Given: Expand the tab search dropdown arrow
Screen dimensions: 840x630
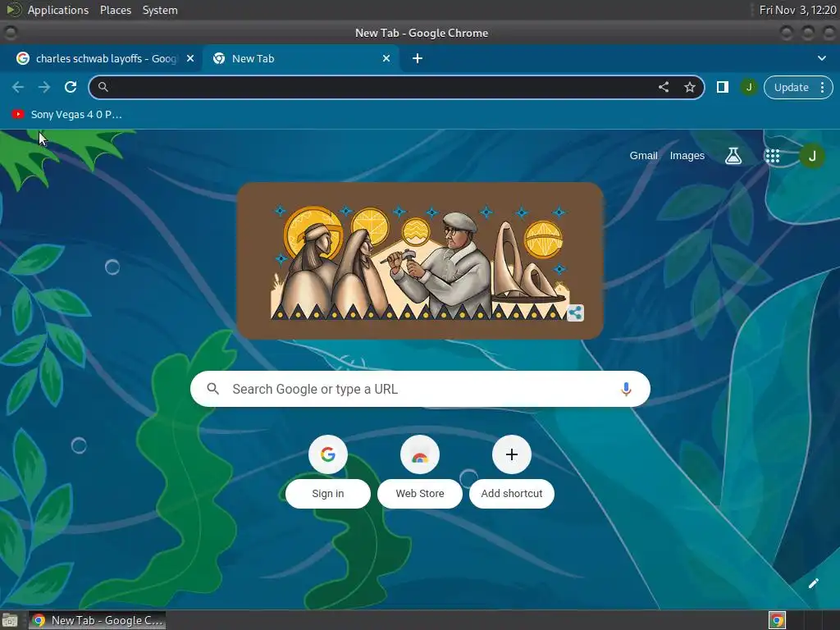Looking at the screenshot, I should click(x=822, y=58).
